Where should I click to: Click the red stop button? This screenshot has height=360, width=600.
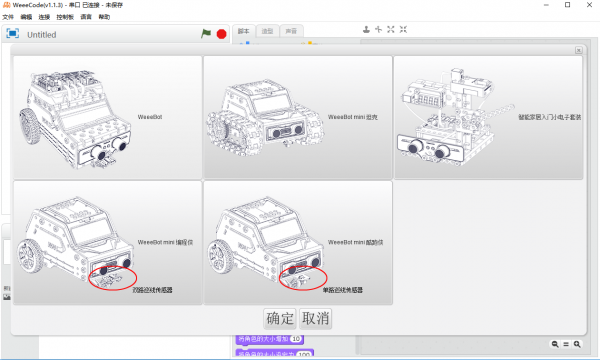[221, 34]
